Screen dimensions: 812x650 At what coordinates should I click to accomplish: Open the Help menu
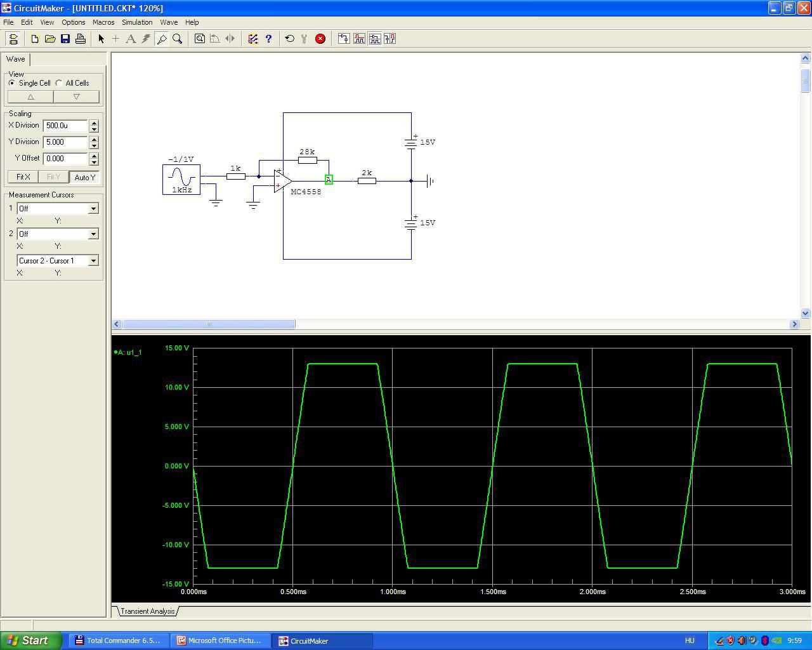point(192,22)
